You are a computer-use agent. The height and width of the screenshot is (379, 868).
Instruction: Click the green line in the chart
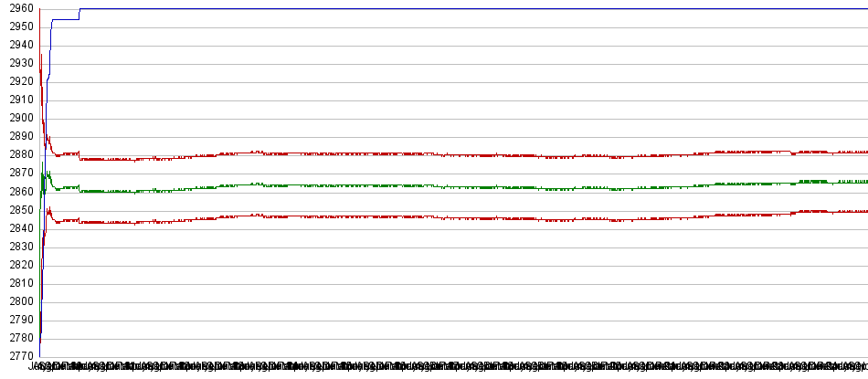pyautogui.click(x=457, y=187)
